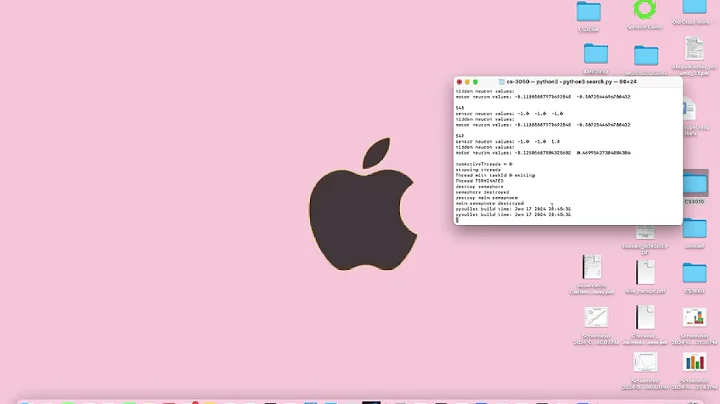Select the CS3010 folder on the desktop
Screen dimensions: 720x404
[694, 185]
